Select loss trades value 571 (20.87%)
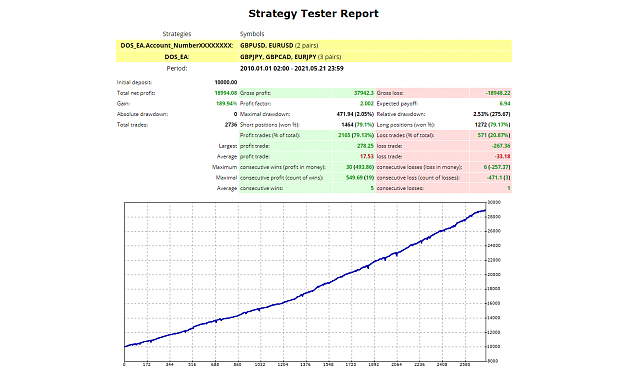 click(494, 135)
